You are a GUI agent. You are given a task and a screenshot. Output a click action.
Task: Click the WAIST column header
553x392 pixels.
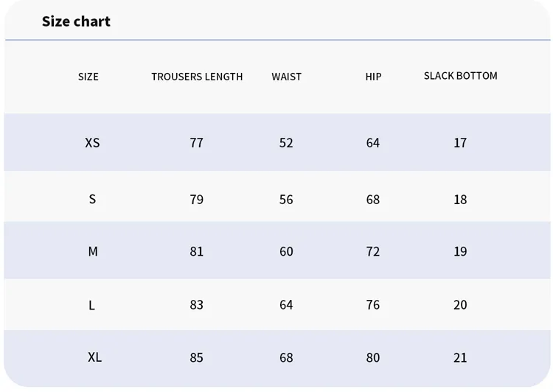(x=286, y=77)
